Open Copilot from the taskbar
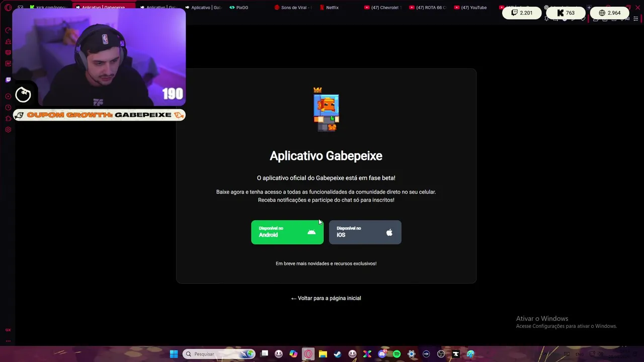 point(293,354)
